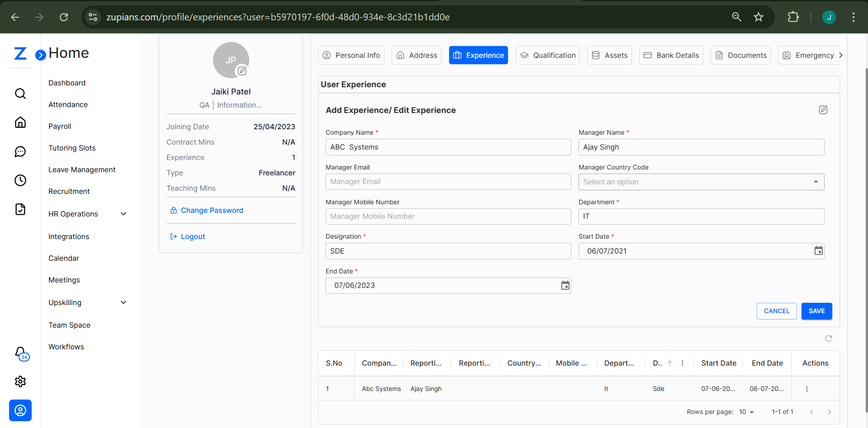Switch to the Qualification tab
This screenshot has height=428, width=868.
(x=547, y=55)
